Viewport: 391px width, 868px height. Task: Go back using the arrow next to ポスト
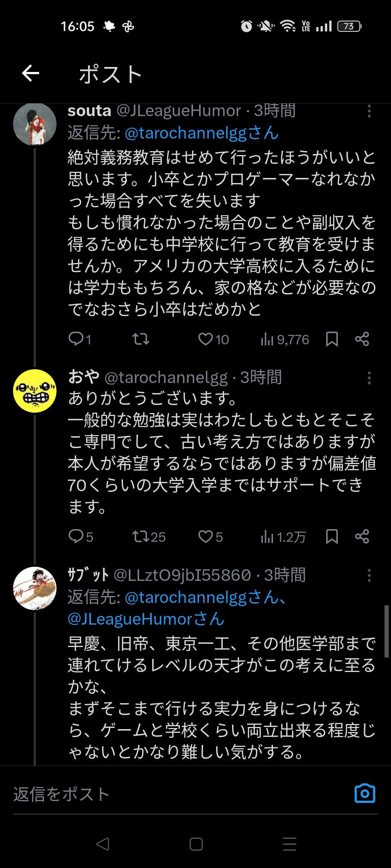30,73
